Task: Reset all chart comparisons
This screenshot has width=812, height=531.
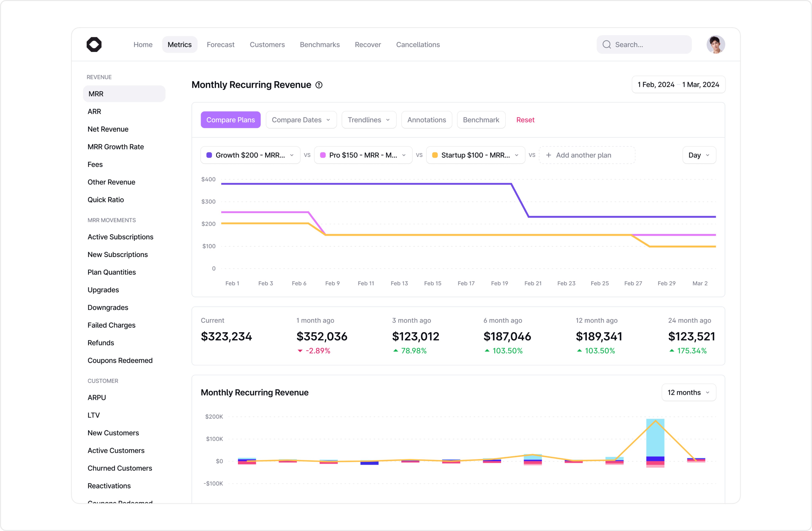Action: pyautogui.click(x=525, y=120)
